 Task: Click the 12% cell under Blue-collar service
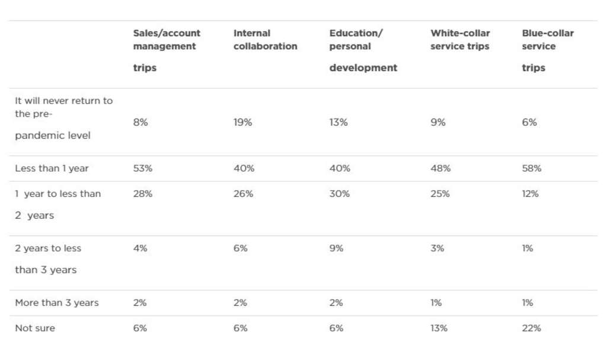[530, 194]
